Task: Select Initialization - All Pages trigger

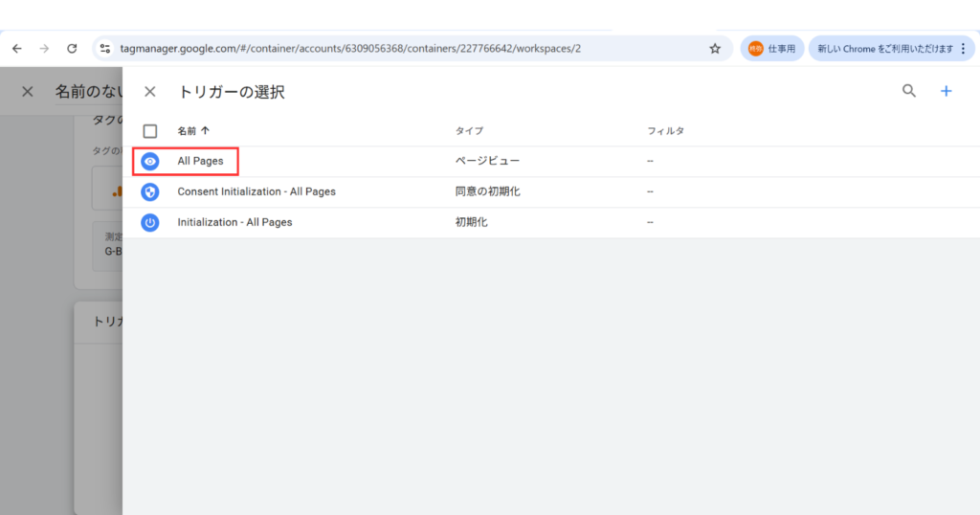Action: pos(234,223)
